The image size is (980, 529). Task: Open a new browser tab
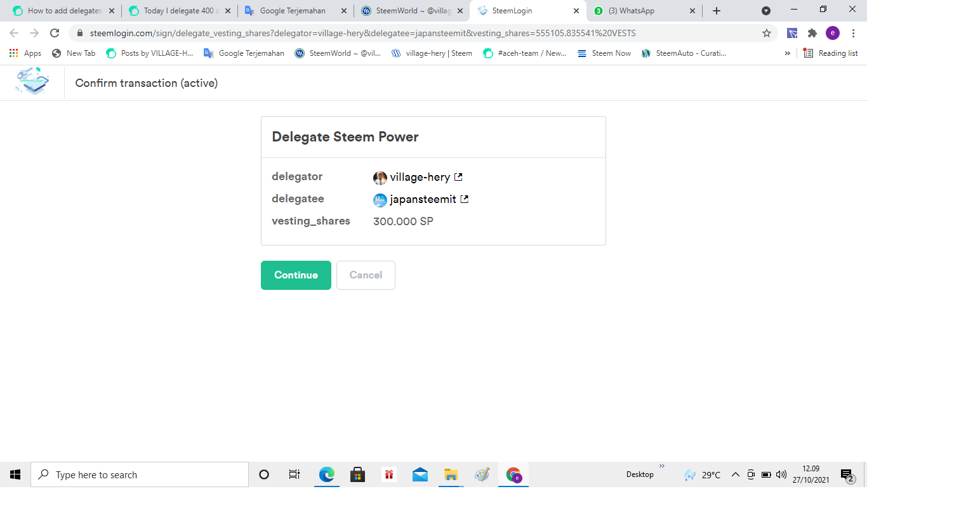click(x=717, y=11)
